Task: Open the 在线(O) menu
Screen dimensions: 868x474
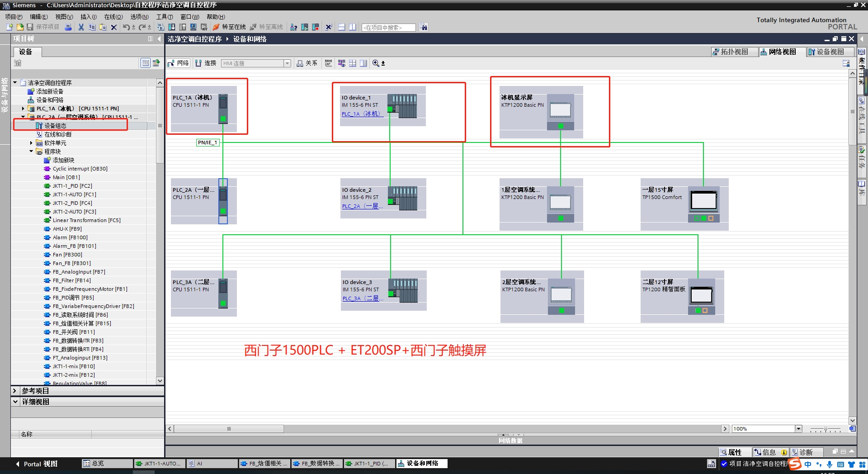Action: (113, 17)
